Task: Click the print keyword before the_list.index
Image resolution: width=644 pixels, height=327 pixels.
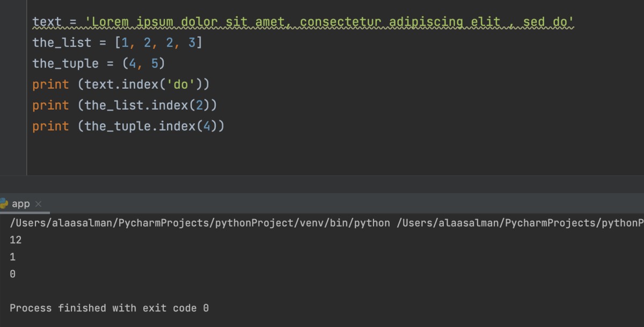Action: [x=50, y=105]
